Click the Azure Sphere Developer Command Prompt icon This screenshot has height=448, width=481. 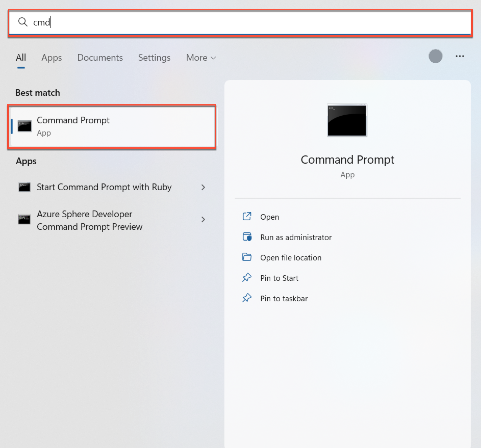pos(24,219)
